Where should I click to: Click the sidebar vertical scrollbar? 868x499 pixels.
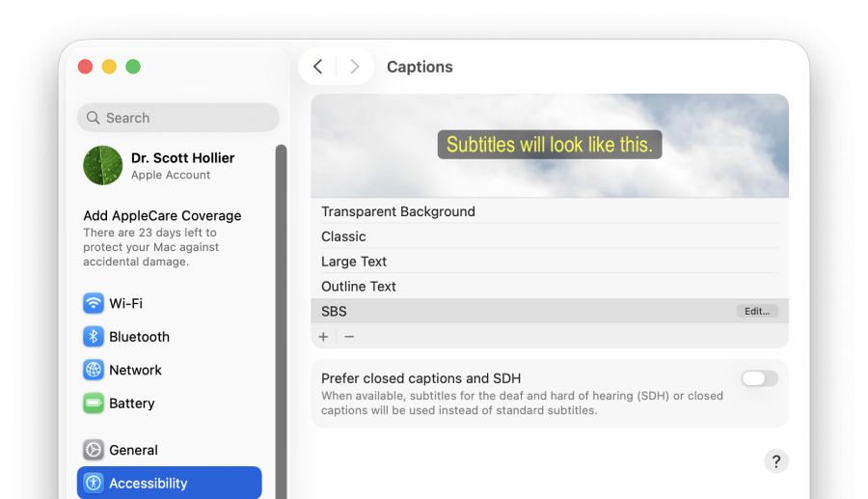282,321
